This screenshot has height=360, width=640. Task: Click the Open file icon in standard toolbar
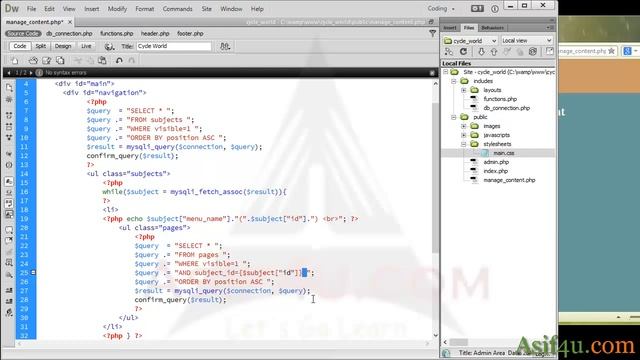tap(33, 61)
